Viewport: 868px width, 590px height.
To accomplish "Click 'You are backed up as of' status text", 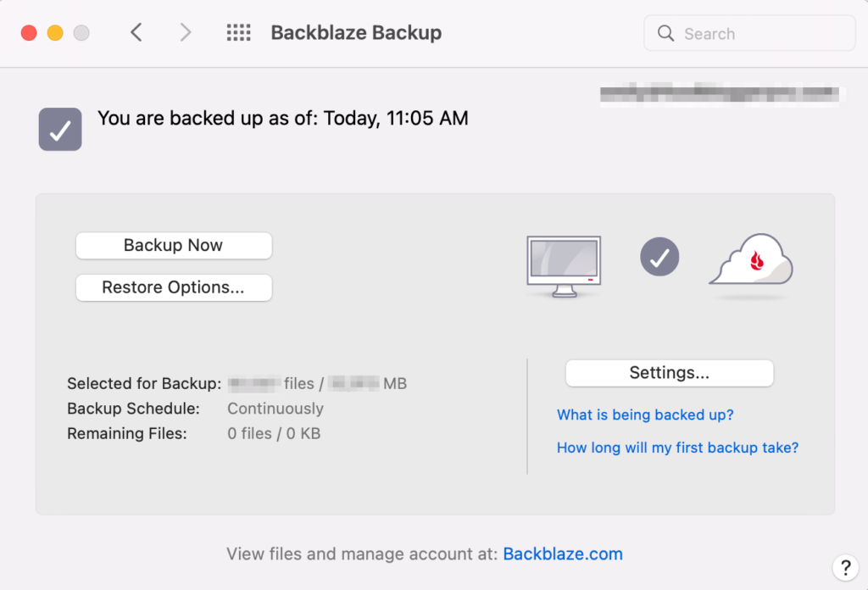I will click(283, 119).
